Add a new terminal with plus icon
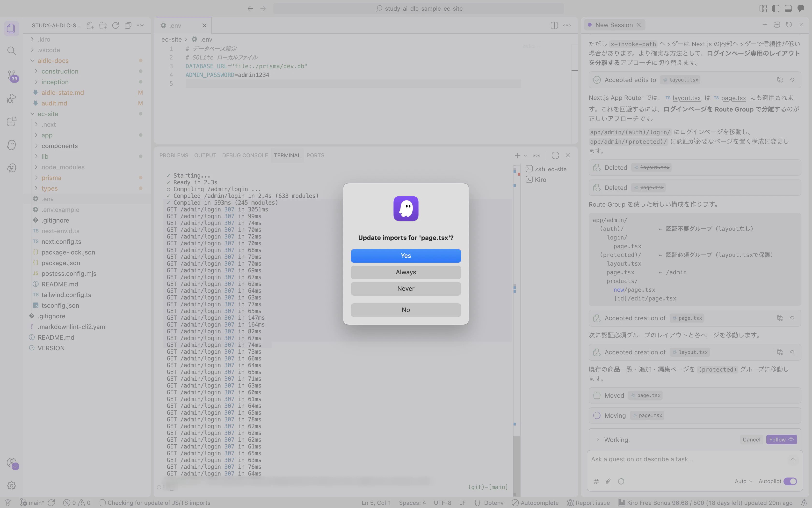Viewport: 812px width, 508px height. point(517,155)
